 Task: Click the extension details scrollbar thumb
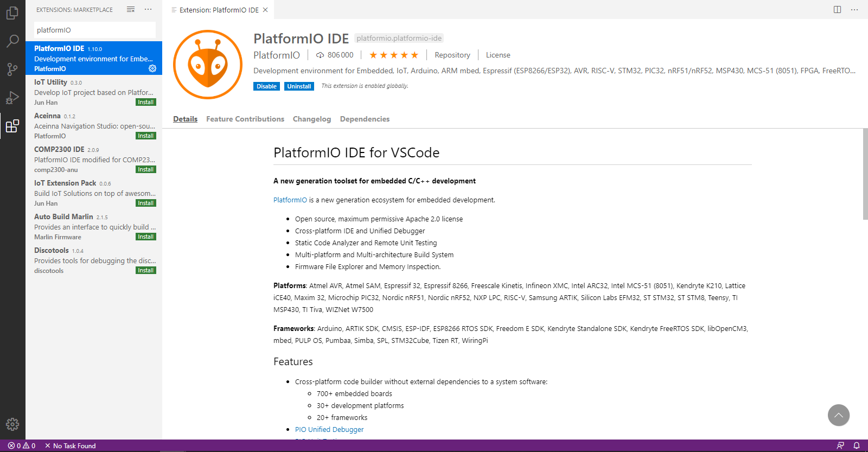point(865,174)
